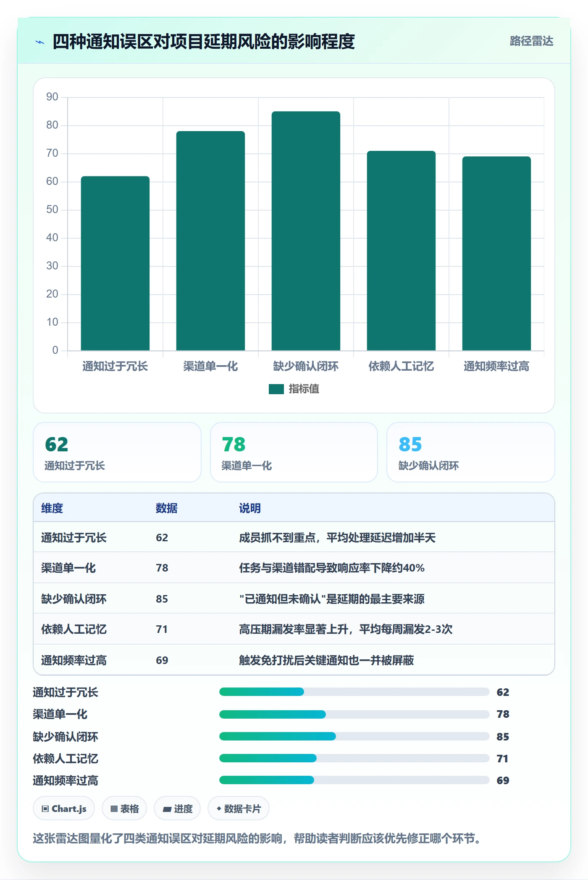Click the 进度 tag chip
This screenshot has height=880, width=588.
(x=177, y=809)
